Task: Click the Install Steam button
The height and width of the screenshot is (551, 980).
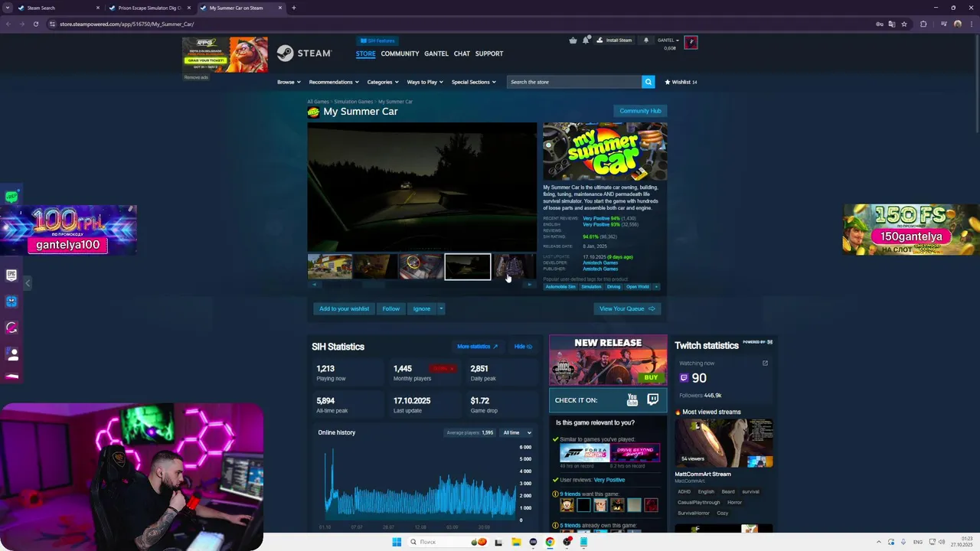Action: 616,40
